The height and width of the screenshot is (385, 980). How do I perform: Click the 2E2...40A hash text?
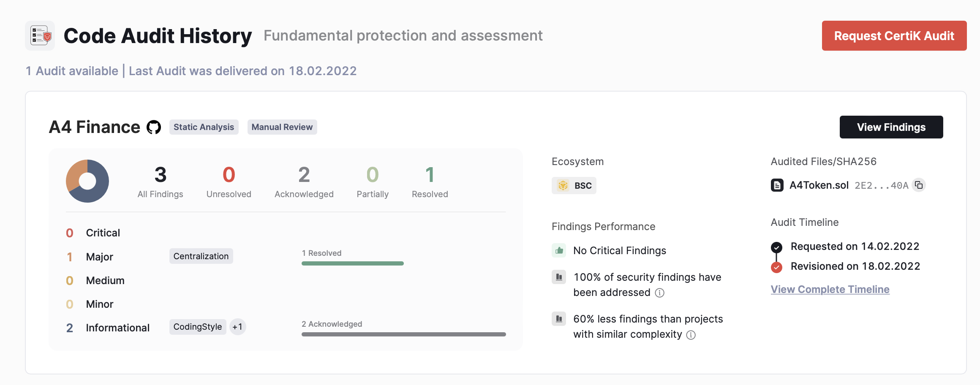pos(882,186)
